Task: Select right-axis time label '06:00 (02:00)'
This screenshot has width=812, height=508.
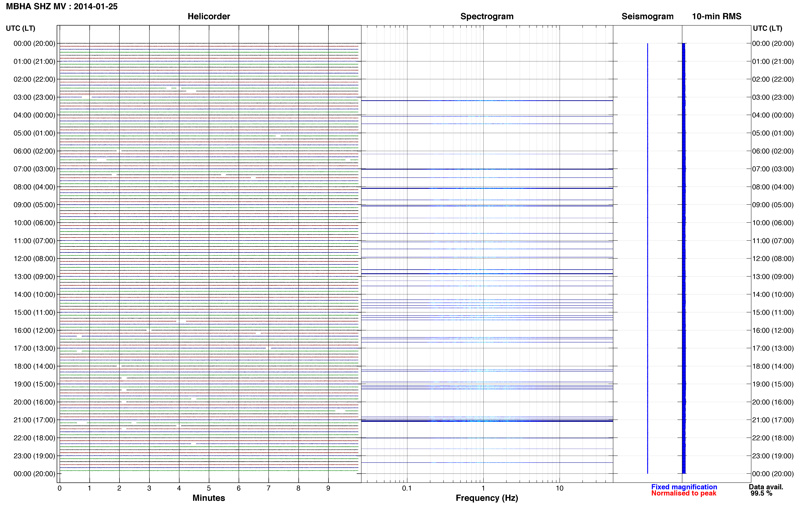Action: point(773,151)
